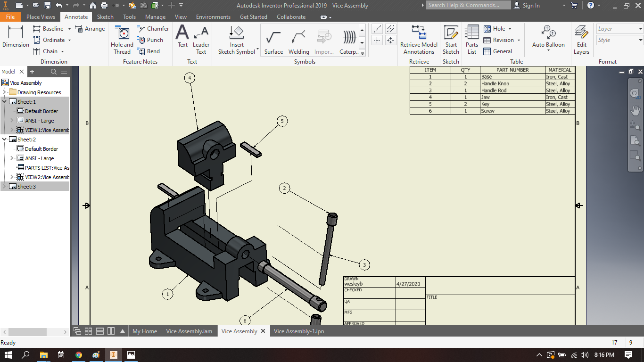Open the Edit Layers dialog

pos(581,40)
